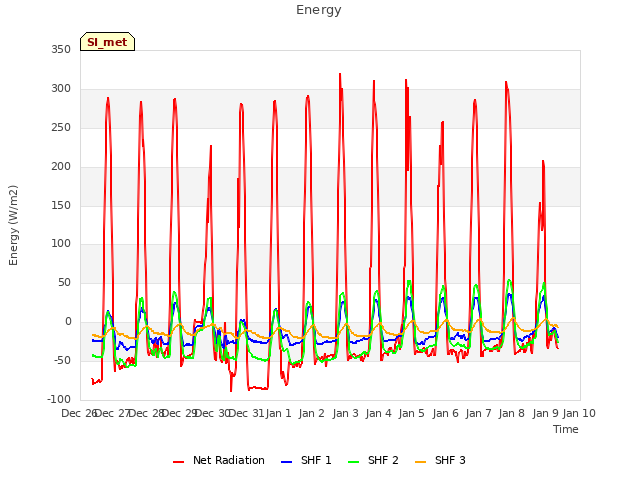This screenshot has height=480, width=640.
Task: Click the 200 y-axis tick label
Action: pos(61,167)
